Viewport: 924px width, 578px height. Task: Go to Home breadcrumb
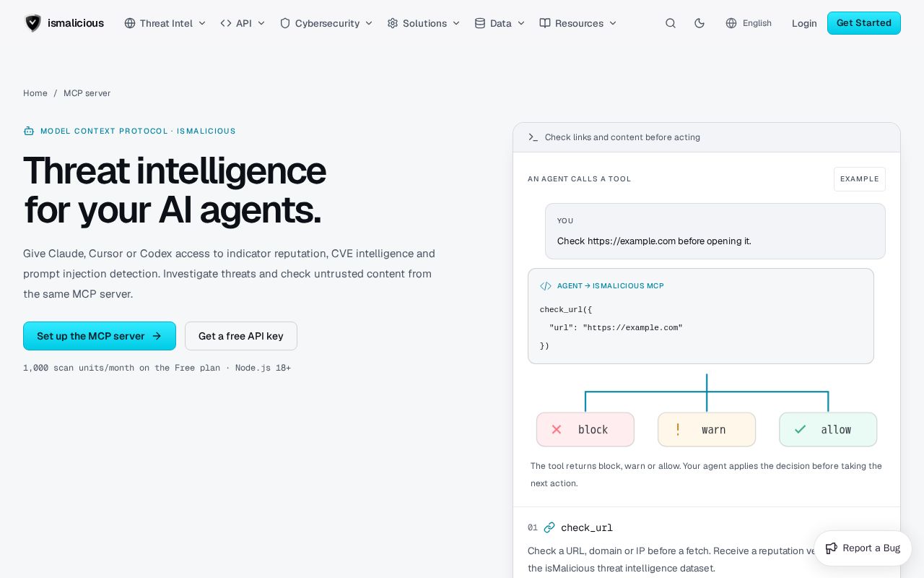click(35, 93)
